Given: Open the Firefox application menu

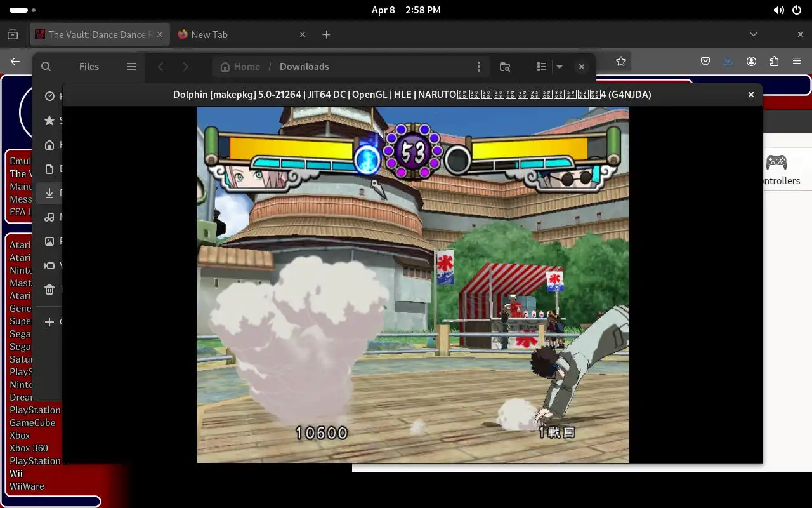Looking at the screenshot, I should 797,62.
